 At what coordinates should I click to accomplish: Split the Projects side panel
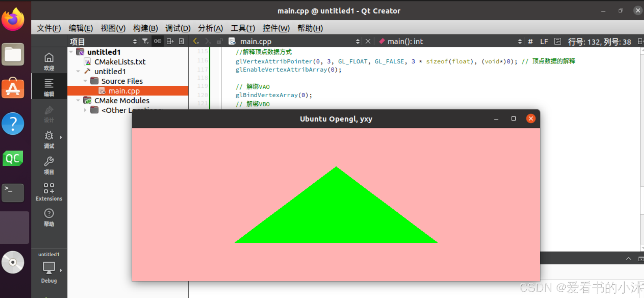(x=170, y=41)
